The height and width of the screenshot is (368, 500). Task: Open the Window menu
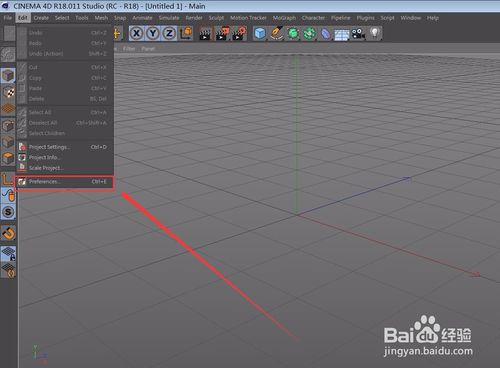click(x=411, y=18)
